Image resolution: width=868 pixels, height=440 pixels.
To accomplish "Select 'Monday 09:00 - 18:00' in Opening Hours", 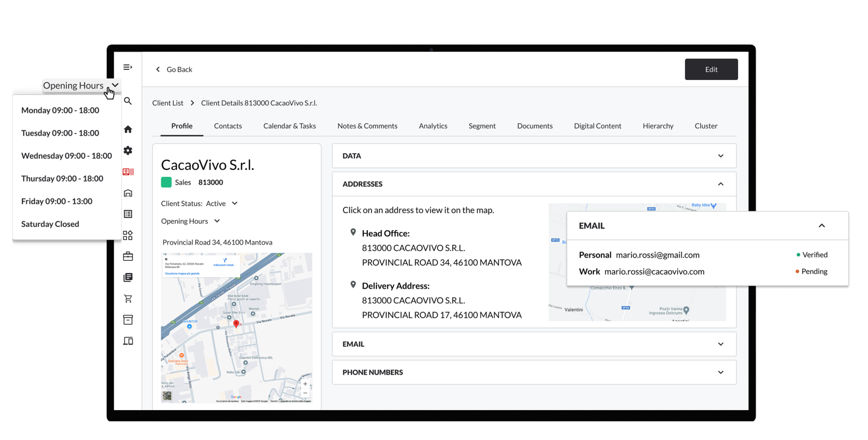I will pos(60,110).
